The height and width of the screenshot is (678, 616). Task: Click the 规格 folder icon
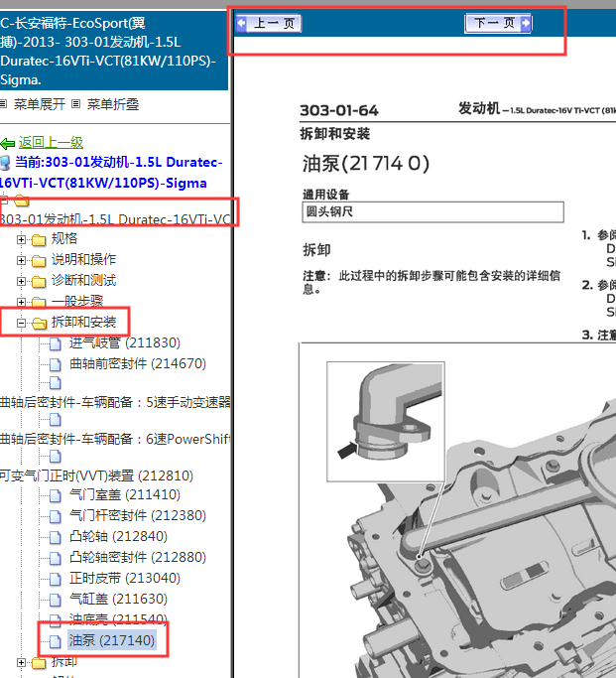point(39,239)
